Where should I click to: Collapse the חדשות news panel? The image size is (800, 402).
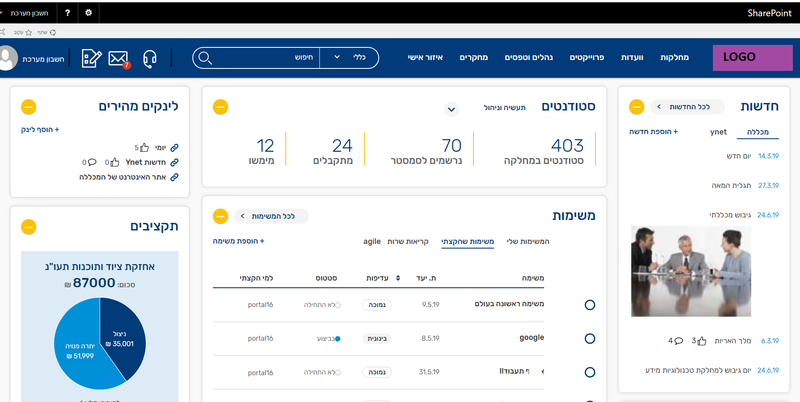tap(633, 106)
